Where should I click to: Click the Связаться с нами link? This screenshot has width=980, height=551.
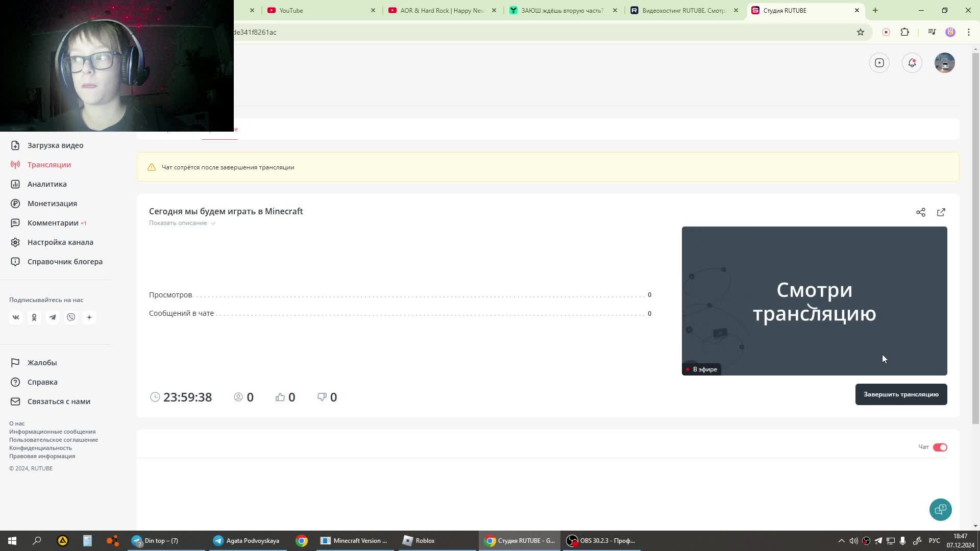(x=59, y=401)
